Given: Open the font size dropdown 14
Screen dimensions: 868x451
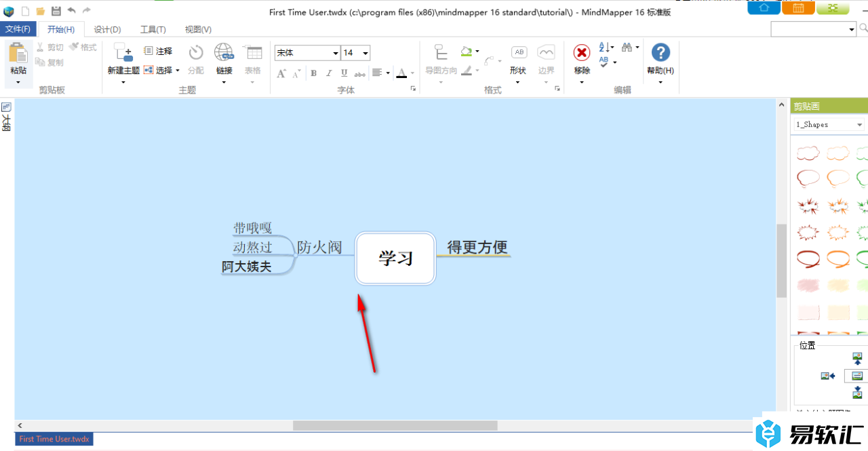Looking at the screenshot, I should (366, 53).
